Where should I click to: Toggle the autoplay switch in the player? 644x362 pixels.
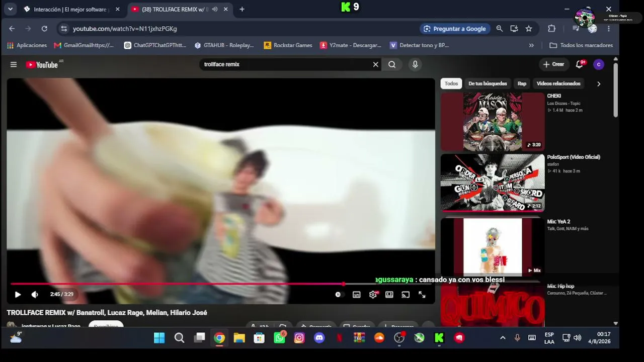(339, 295)
